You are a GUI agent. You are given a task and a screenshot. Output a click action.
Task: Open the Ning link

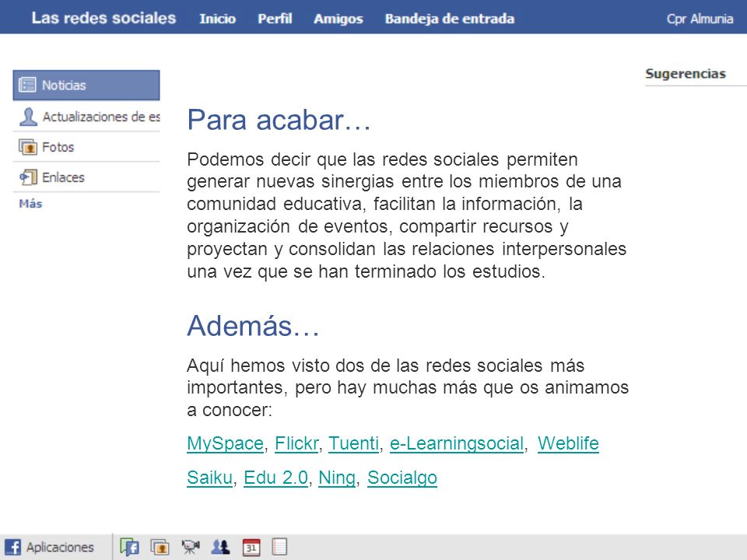337,478
